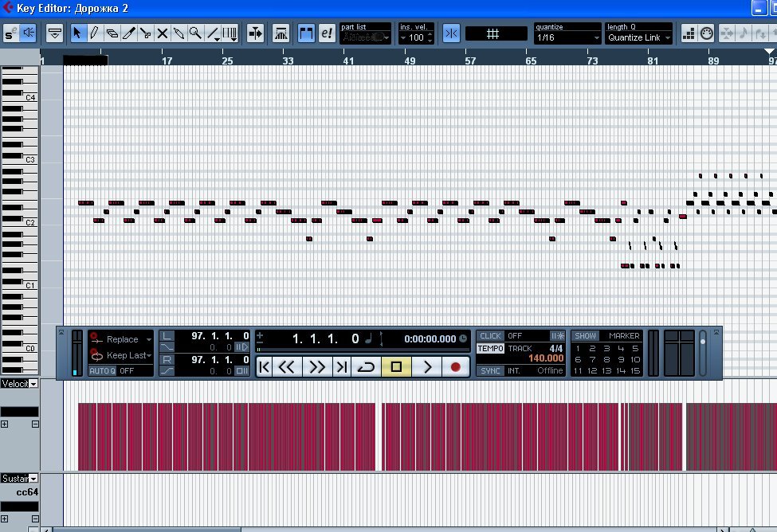Start playback with the Play button

pos(426,367)
